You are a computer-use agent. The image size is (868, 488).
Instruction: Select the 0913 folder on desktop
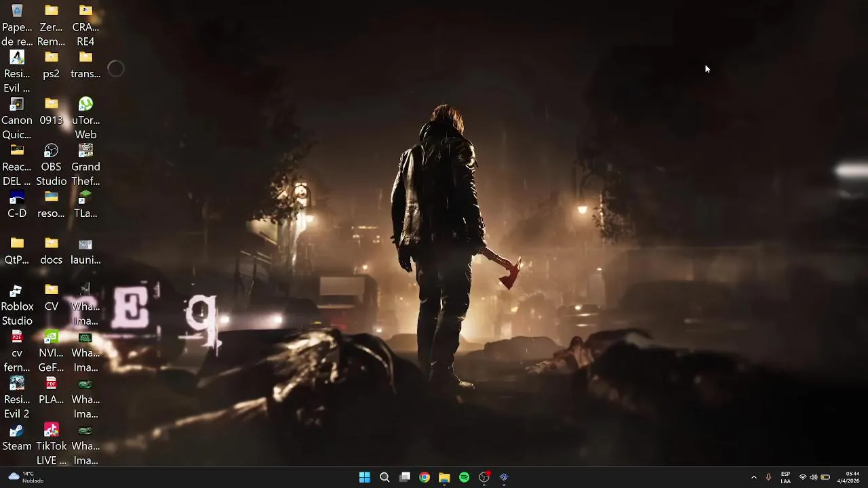coord(52,113)
